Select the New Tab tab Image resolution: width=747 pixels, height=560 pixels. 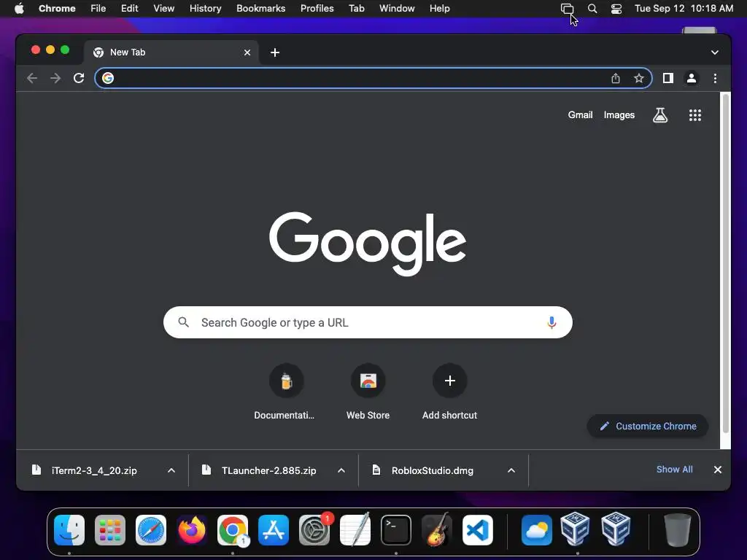point(171,52)
